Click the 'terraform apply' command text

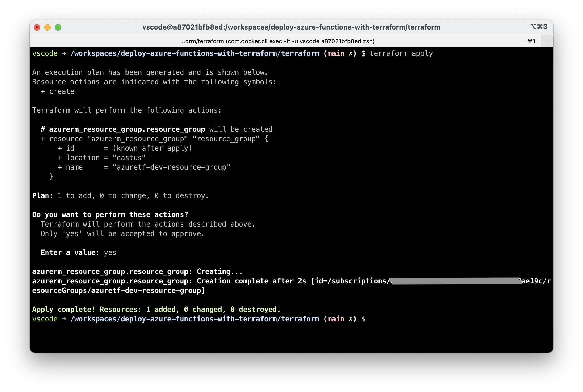click(x=401, y=53)
